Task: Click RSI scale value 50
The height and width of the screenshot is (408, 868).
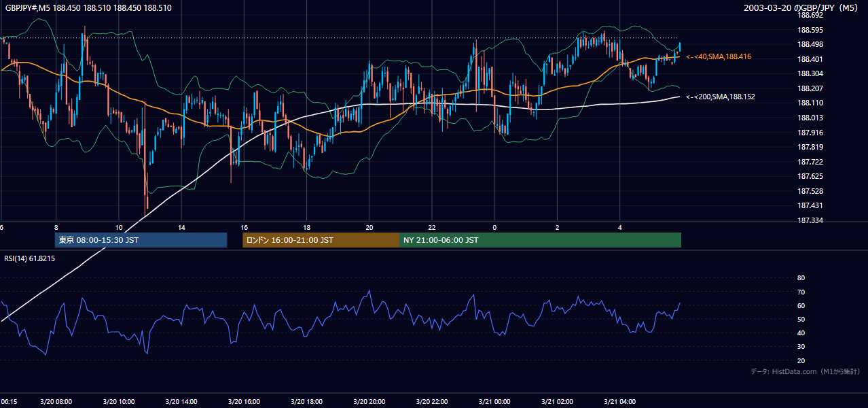Action: 801,319
